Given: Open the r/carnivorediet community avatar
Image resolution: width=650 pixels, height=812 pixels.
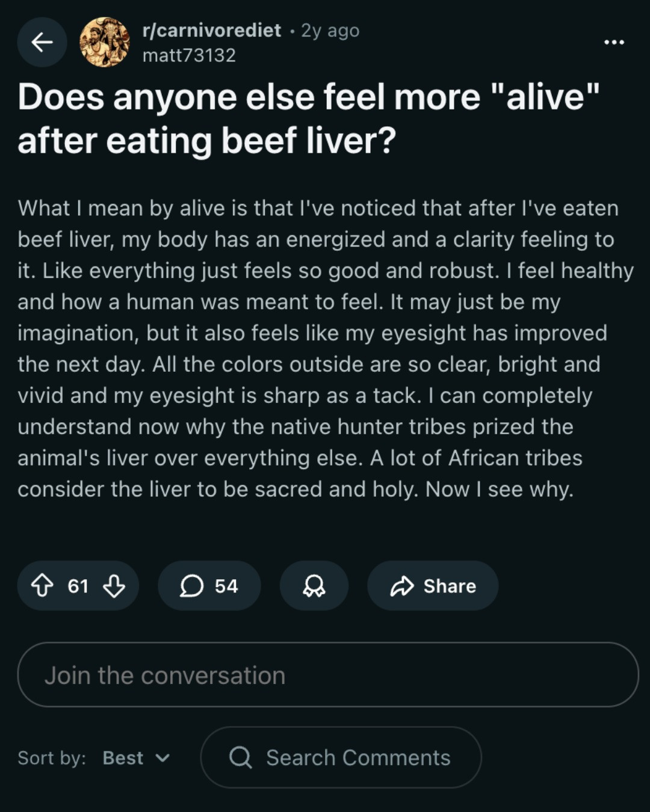Looking at the screenshot, I should 105,42.
